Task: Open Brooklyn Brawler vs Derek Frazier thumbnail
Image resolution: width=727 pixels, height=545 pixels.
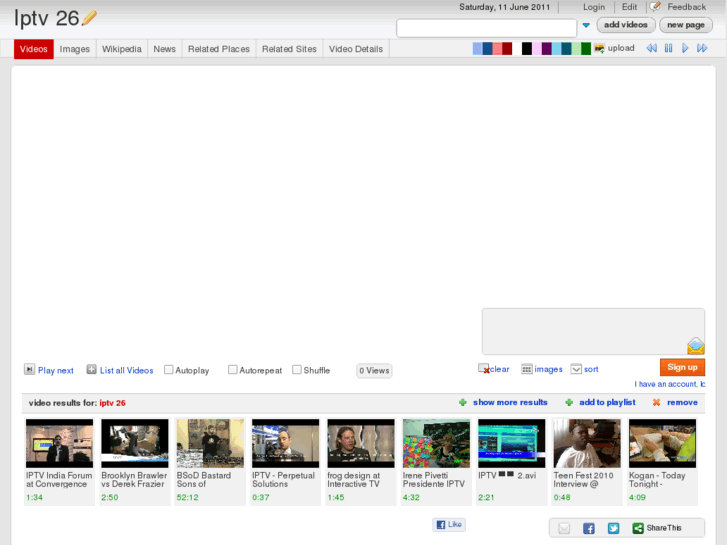Action: (135, 443)
